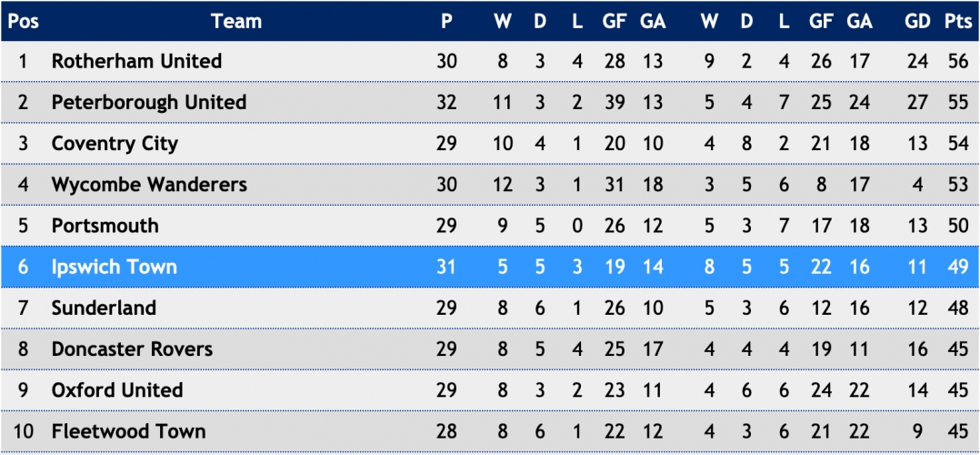Viewport: 980px width, 455px height.
Task: Click the Fleetwood Town team name
Action: (x=128, y=432)
